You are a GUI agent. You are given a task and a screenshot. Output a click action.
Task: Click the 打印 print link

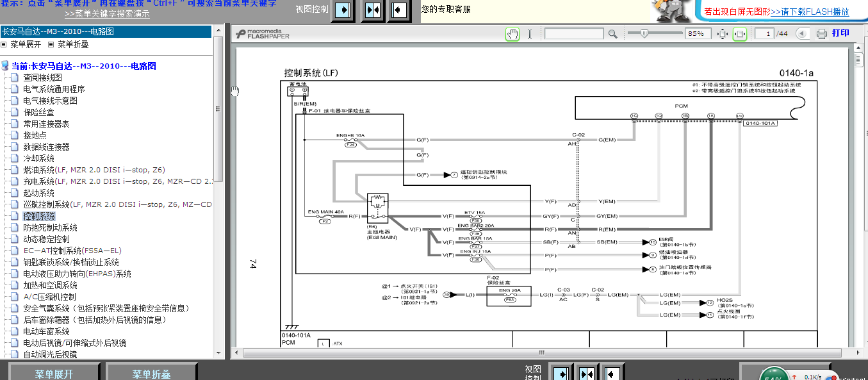click(840, 33)
